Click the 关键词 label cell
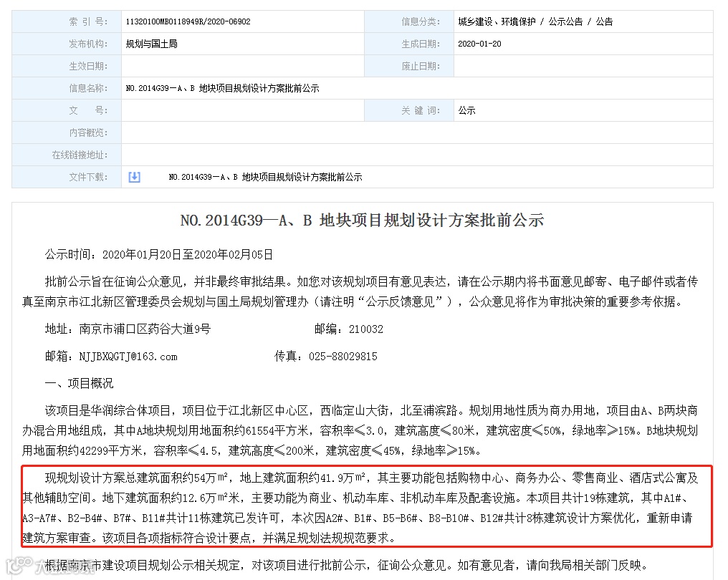This screenshot has width=728, height=580. (x=409, y=110)
